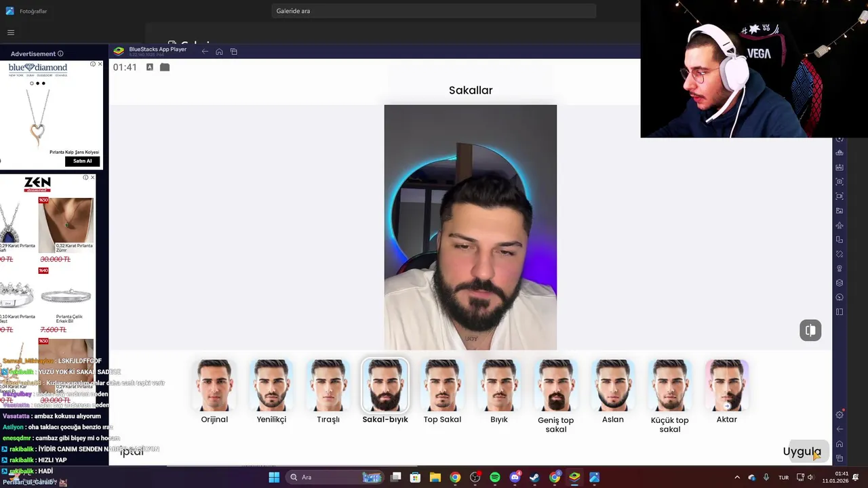Open Discord from the taskbar
This screenshot has height=488, width=868.
(515, 477)
